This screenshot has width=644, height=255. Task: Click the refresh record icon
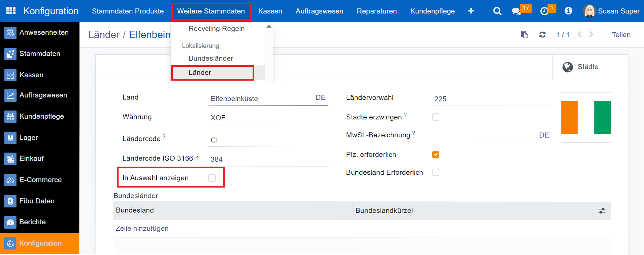[x=542, y=35]
